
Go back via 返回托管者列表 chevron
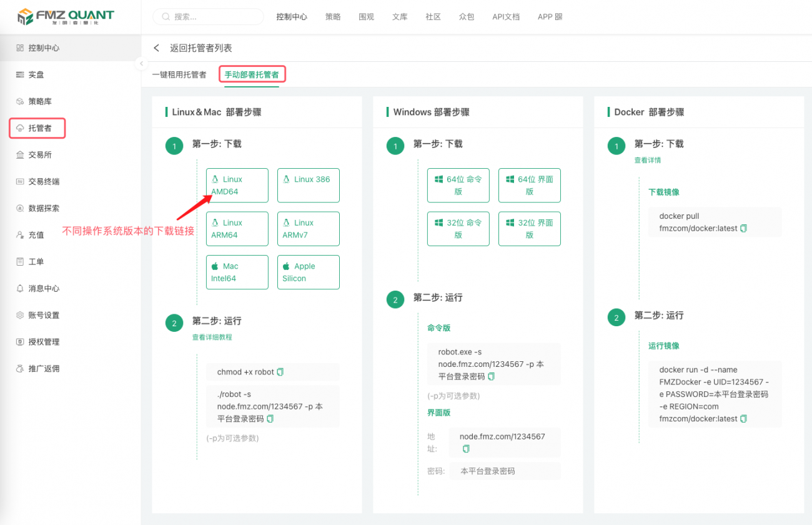point(157,47)
